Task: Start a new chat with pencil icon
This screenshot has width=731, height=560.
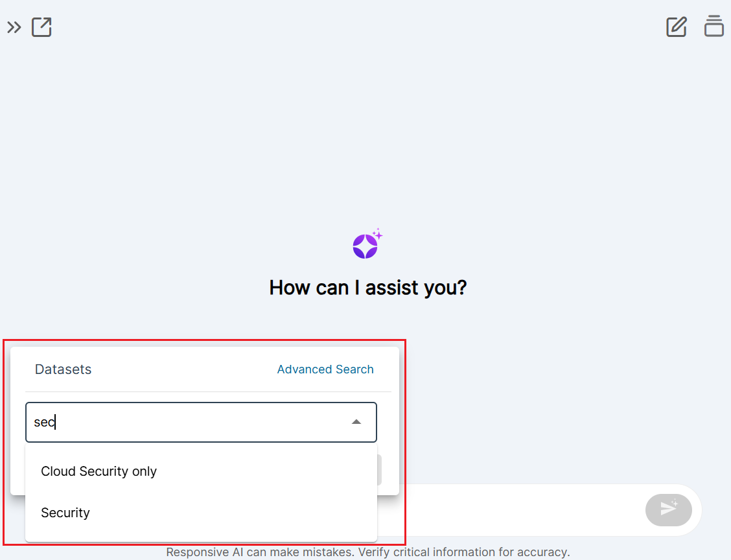Action: [x=677, y=27]
